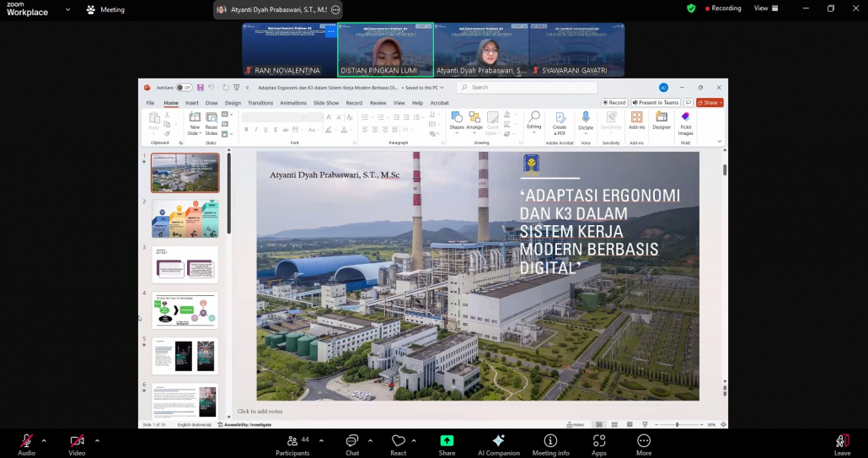This screenshot has width=868, height=458.
Task: Select DISTIAN PINGKAN LUMI's video tile
Action: coord(385,49)
